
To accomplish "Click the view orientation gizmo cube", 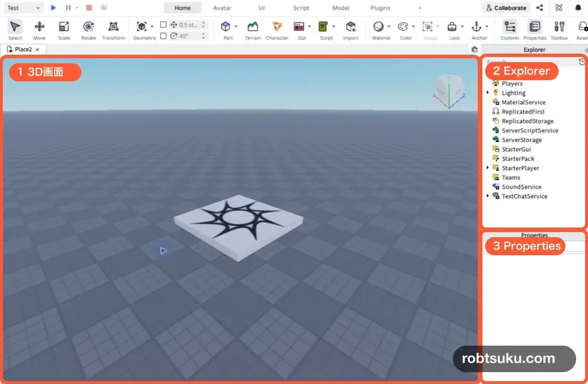I will [x=449, y=91].
